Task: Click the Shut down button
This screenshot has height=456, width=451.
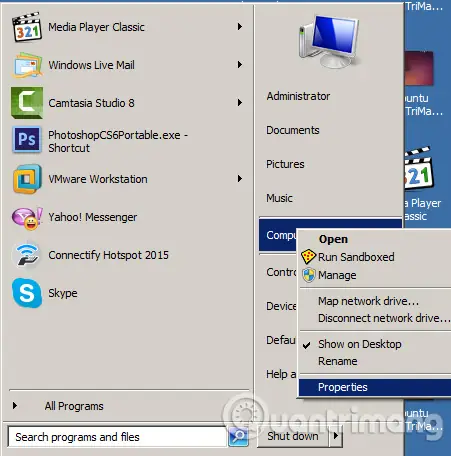Action: click(x=293, y=436)
